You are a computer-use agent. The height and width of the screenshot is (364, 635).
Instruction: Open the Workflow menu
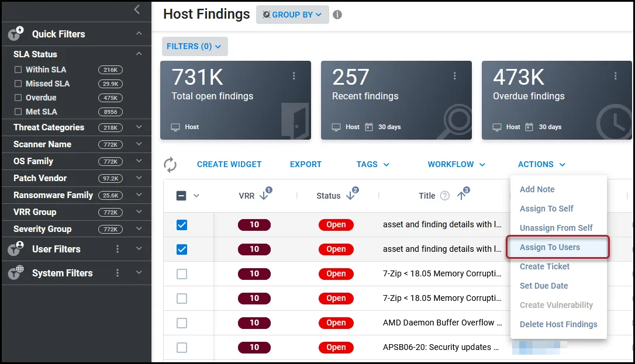(x=456, y=164)
